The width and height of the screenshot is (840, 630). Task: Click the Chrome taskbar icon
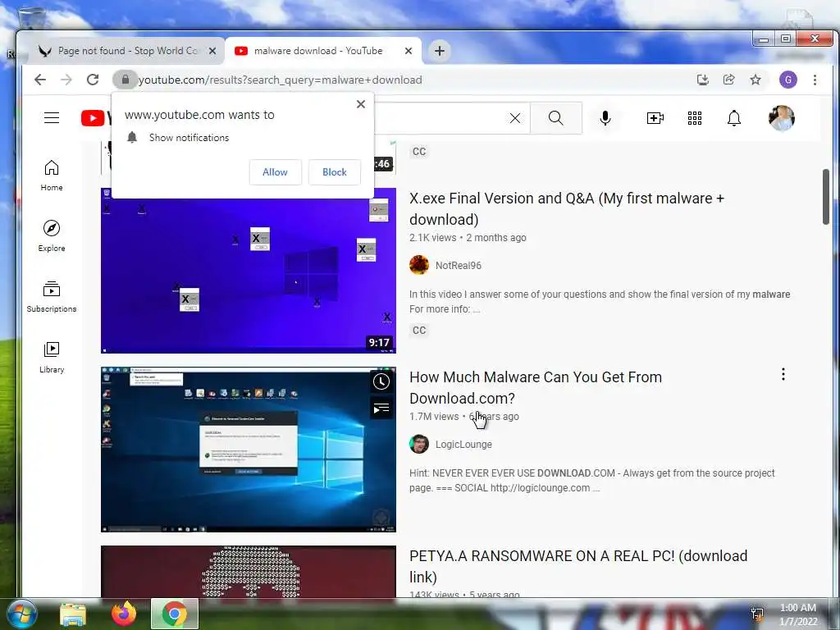pyautogui.click(x=175, y=614)
